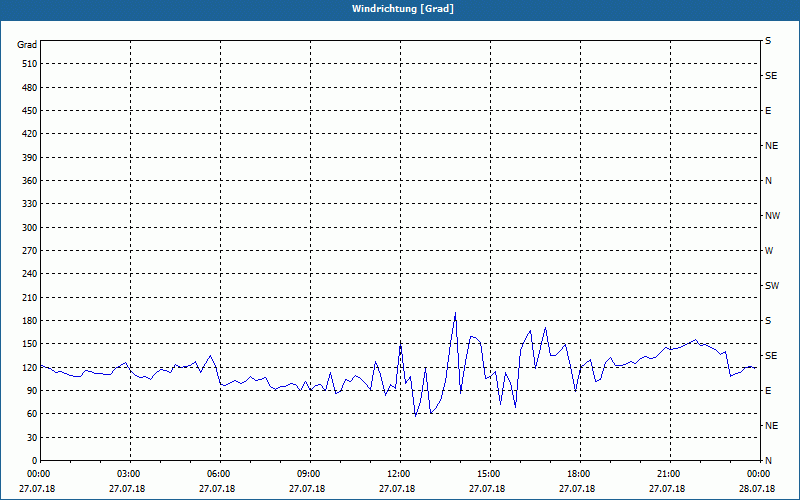Click the 360 degree axis value

pyautogui.click(x=30, y=181)
